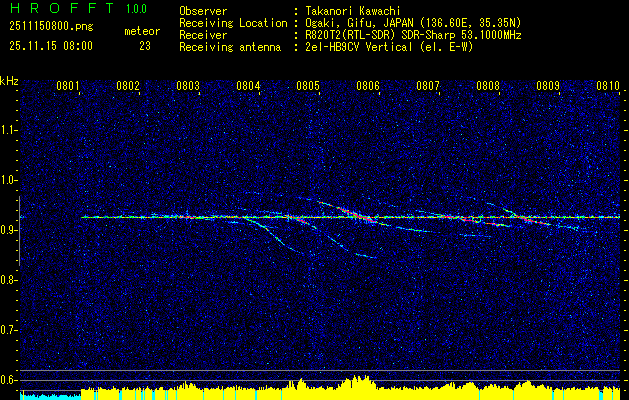Click the meteor label
629x400 pixels.
(x=142, y=31)
